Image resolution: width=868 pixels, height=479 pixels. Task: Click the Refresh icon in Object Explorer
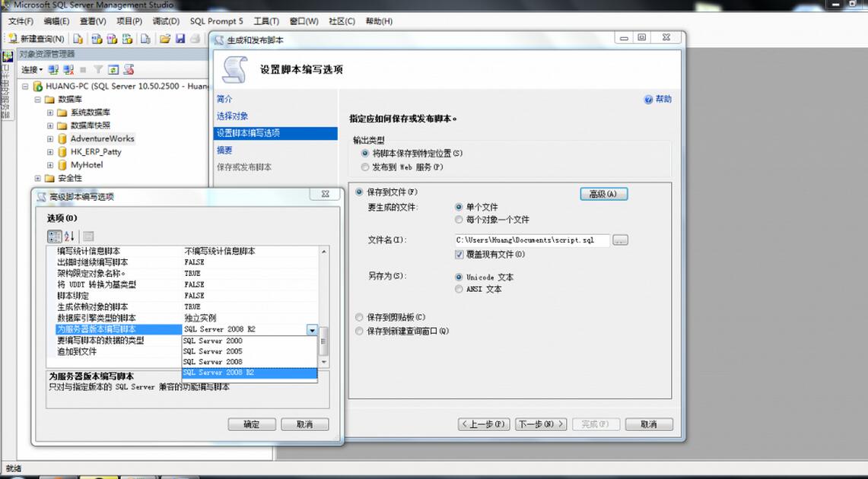(113, 70)
